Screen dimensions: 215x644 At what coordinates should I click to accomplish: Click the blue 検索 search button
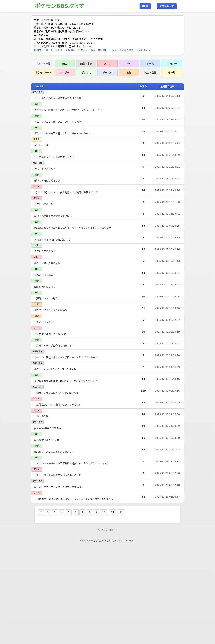point(145,6)
